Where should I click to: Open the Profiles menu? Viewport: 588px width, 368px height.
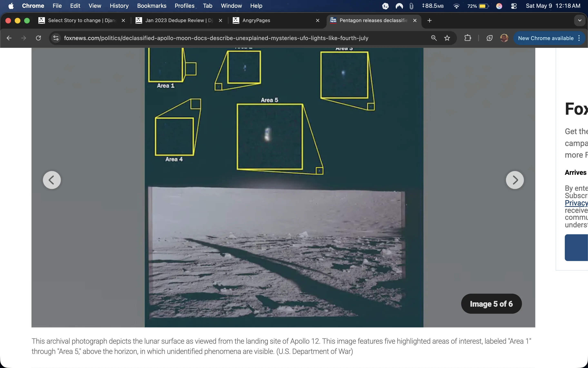184,6
